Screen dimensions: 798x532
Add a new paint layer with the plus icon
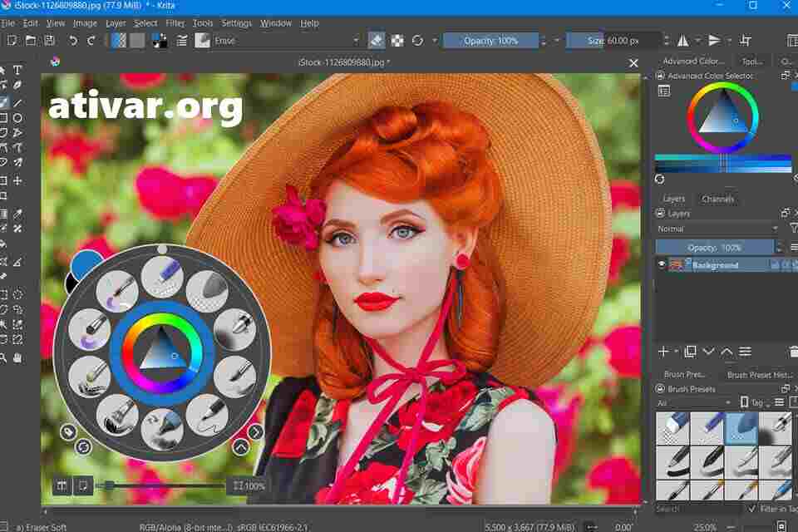[664, 352]
